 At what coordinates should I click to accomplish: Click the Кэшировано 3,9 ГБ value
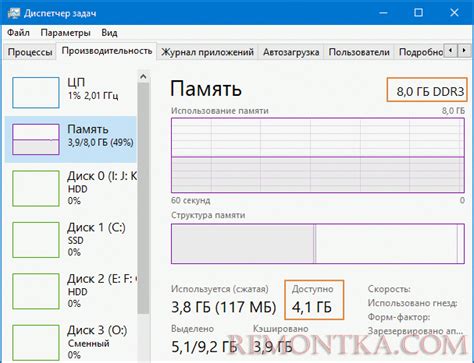273,347
